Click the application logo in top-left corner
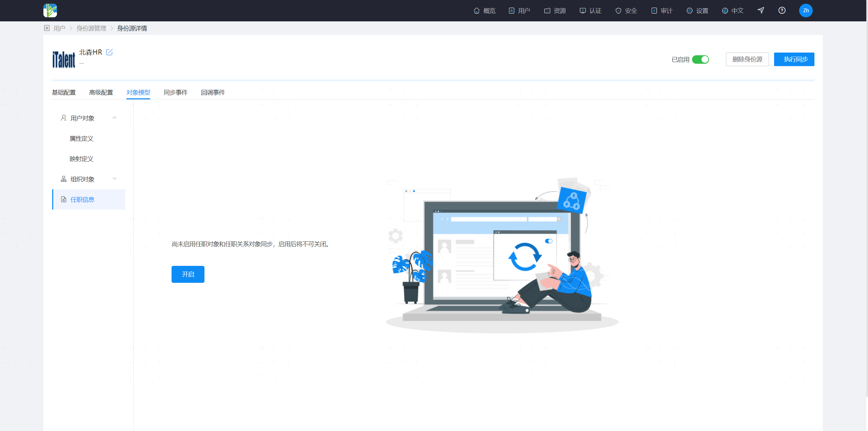 pos(50,11)
